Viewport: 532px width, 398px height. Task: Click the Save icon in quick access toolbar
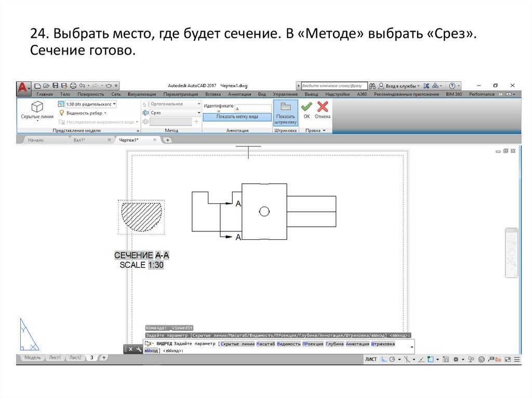pos(55,86)
